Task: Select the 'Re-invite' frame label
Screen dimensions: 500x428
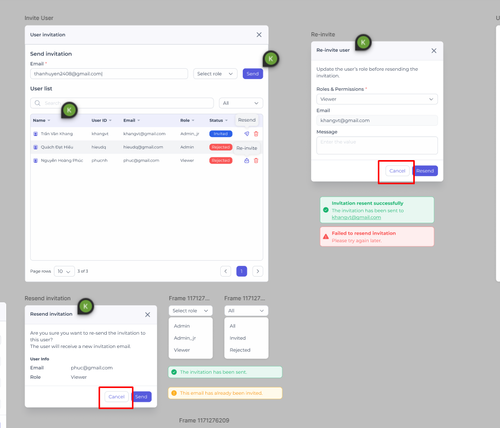Action: [x=323, y=34]
